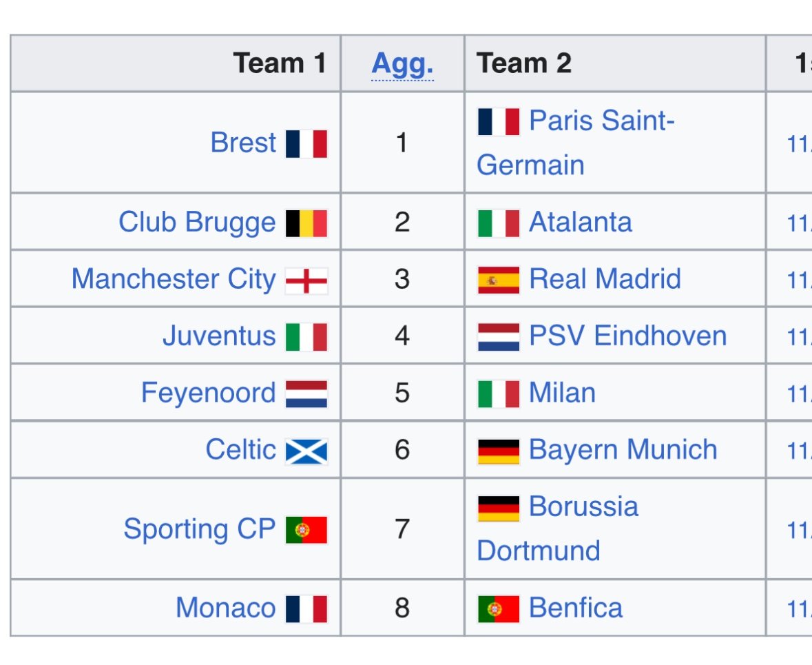This screenshot has height=665, width=812.
Task: Go to the Club Brugge page
Action: 196,223
